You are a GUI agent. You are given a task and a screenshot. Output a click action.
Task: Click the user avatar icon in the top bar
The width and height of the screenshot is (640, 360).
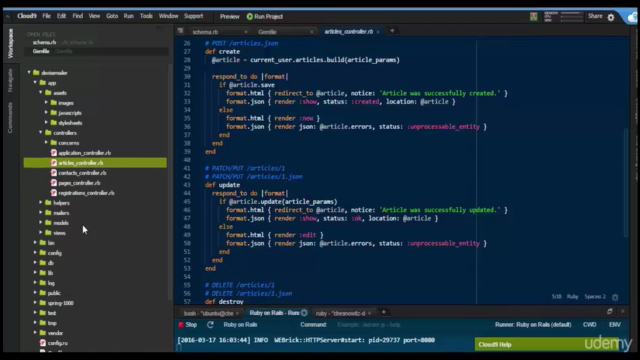tap(533, 17)
